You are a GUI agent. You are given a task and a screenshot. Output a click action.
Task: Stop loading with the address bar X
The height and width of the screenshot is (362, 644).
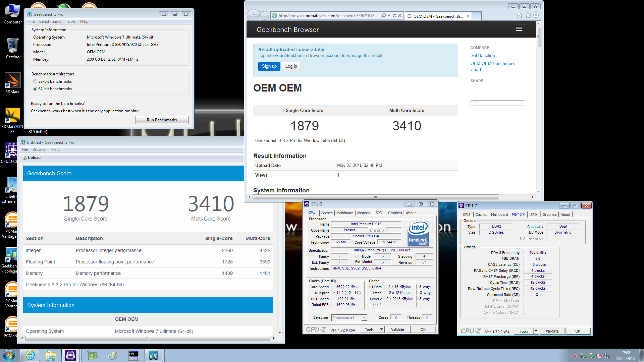click(x=400, y=15)
